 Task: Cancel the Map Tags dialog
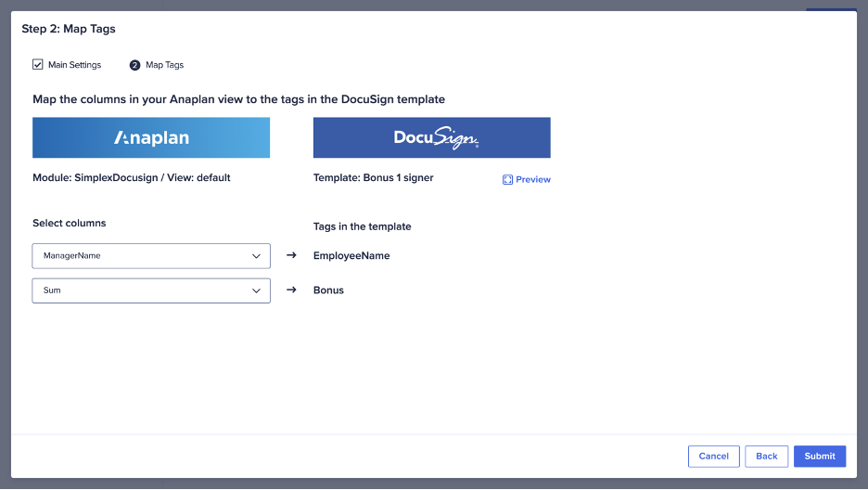(x=713, y=457)
